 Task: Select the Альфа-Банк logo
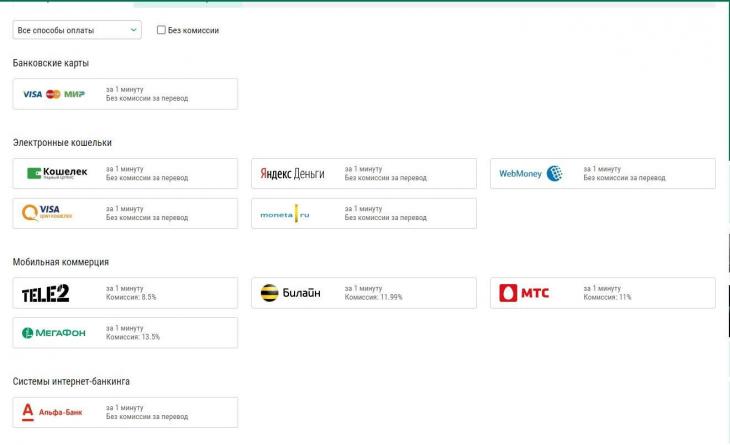click(53, 412)
